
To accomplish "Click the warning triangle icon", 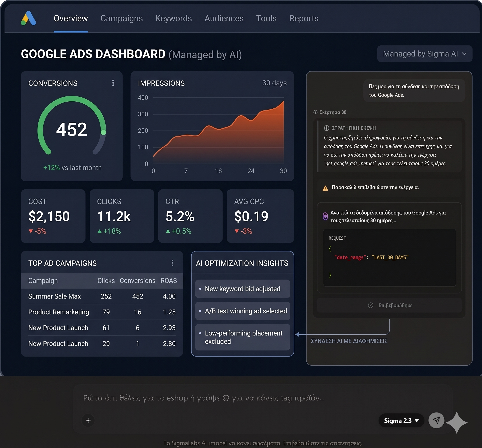I will coord(325,188).
